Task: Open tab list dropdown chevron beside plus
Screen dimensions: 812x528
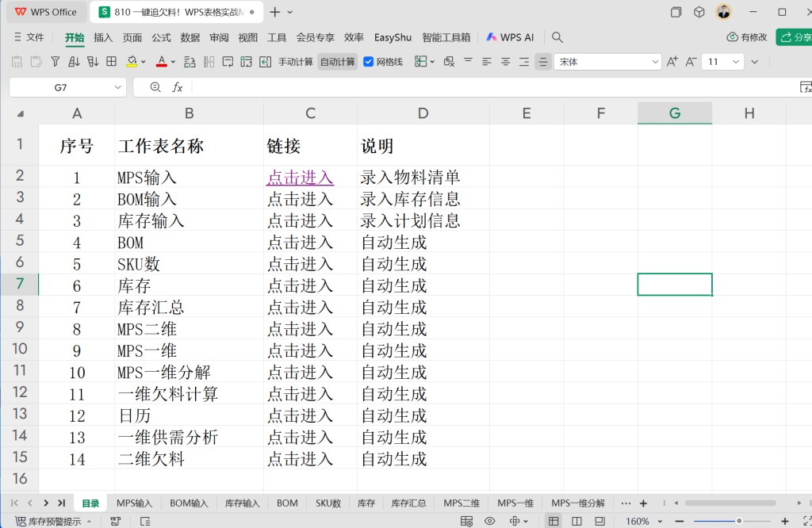Action: [290, 12]
